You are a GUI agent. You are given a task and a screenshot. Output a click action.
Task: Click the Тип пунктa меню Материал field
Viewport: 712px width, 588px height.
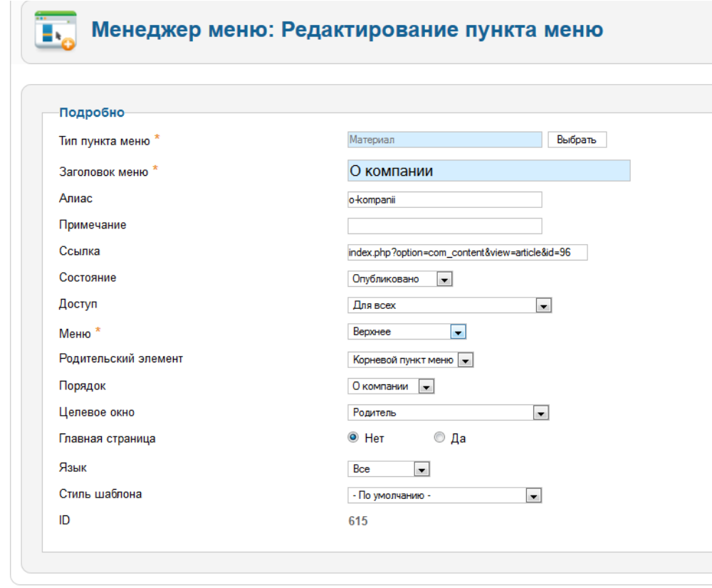444,140
